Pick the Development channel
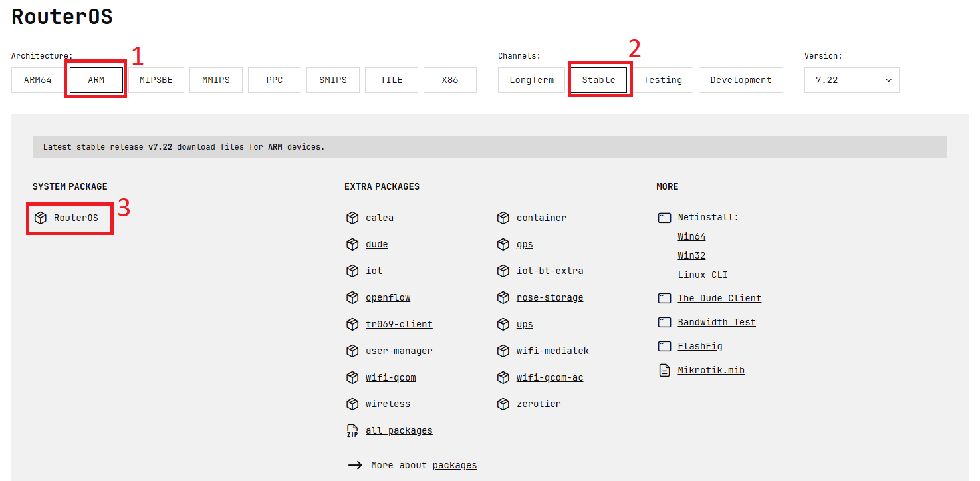Viewport: 980px width, 481px height. click(x=741, y=80)
